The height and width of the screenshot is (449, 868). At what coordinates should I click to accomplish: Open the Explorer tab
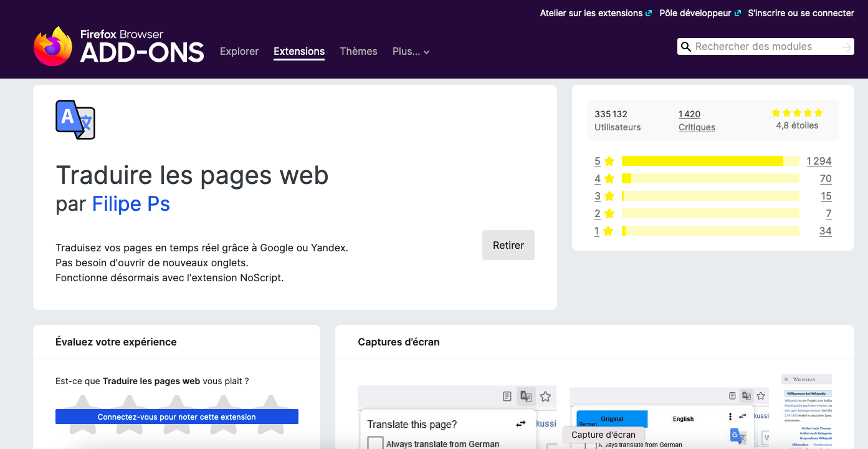click(239, 52)
